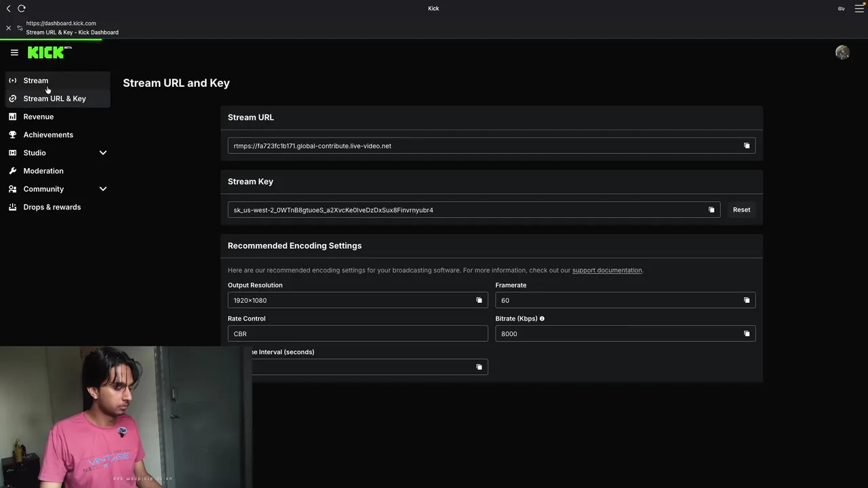The image size is (868, 488).
Task: Expand the Studio section chevron
Action: pyautogui.click(x=103, y=152)
